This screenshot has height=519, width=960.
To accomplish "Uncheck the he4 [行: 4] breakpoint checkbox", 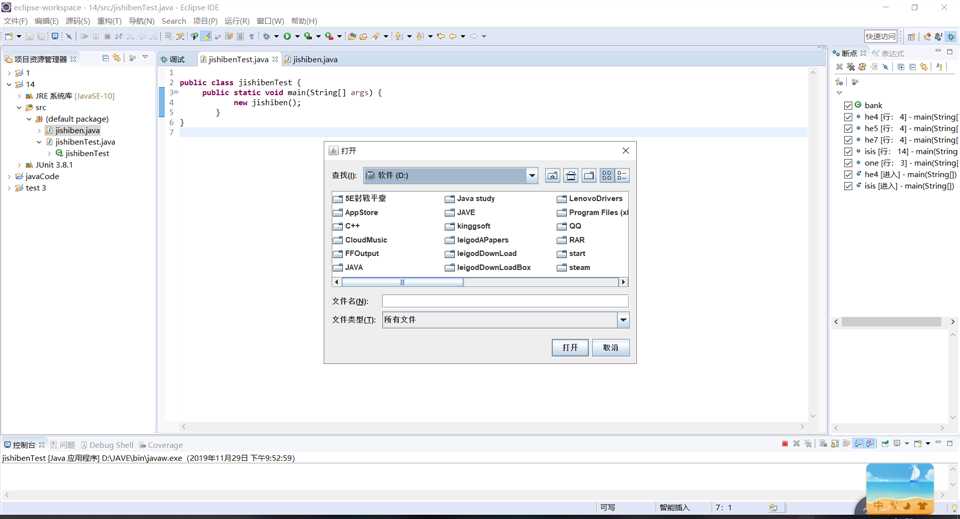I will [848, 117].
